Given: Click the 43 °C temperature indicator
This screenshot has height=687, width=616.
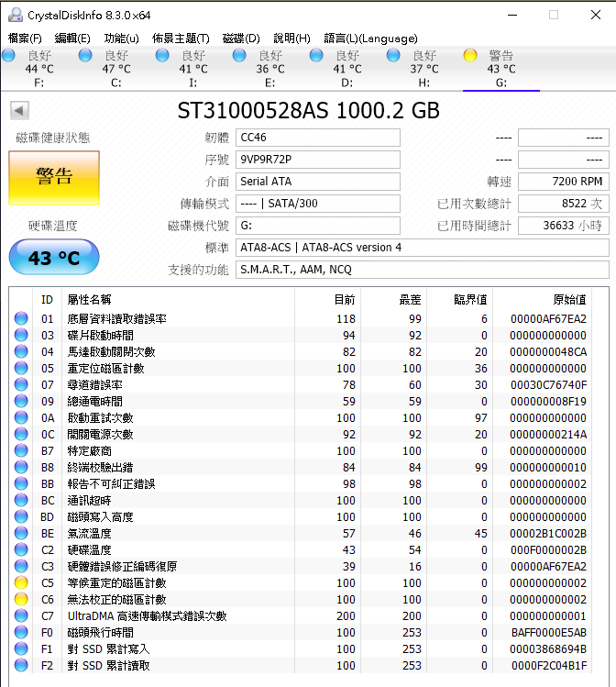Looking at the screenshot, I should click(54, 257).
